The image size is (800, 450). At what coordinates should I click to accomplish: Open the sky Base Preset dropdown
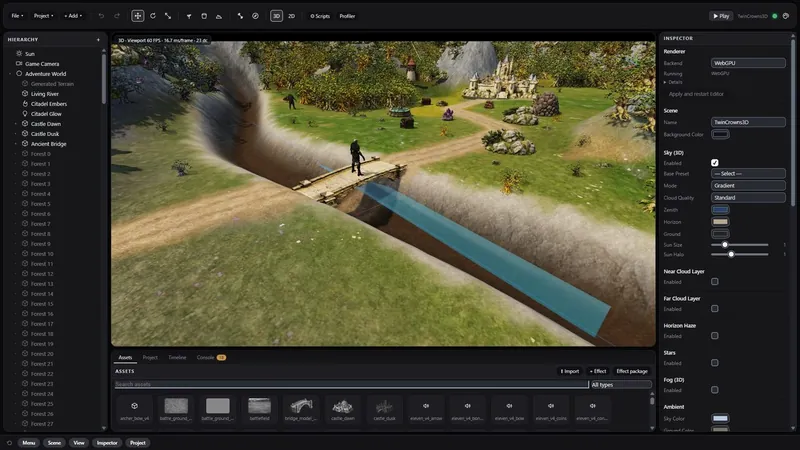coord(748,173)
